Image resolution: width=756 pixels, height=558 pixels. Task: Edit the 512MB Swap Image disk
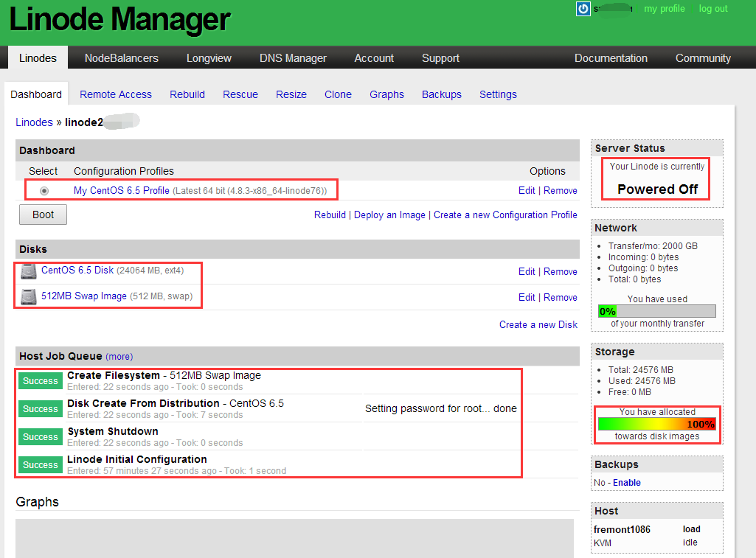point(527,297)
